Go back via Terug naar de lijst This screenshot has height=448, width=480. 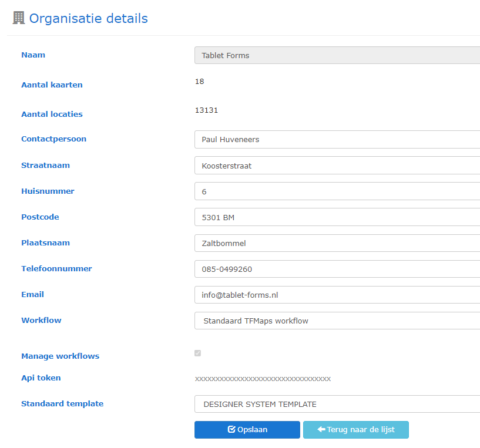coord(356,430)
